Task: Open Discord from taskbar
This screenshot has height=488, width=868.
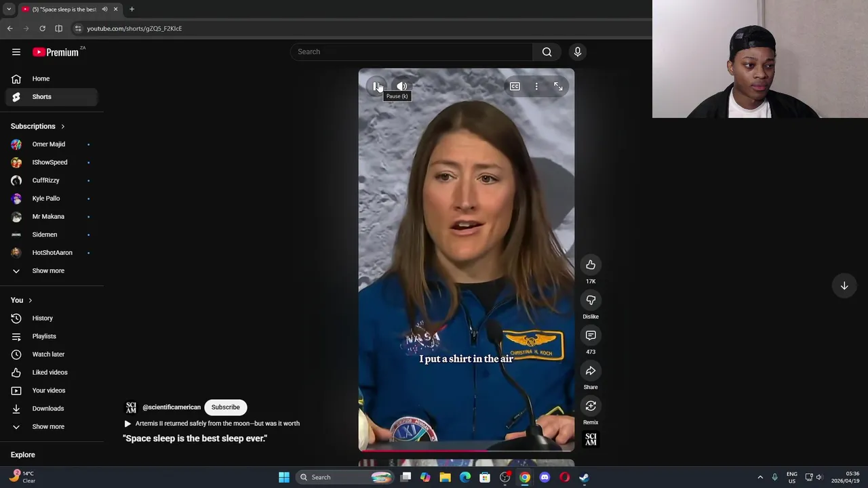Action: tap(545, 477)
